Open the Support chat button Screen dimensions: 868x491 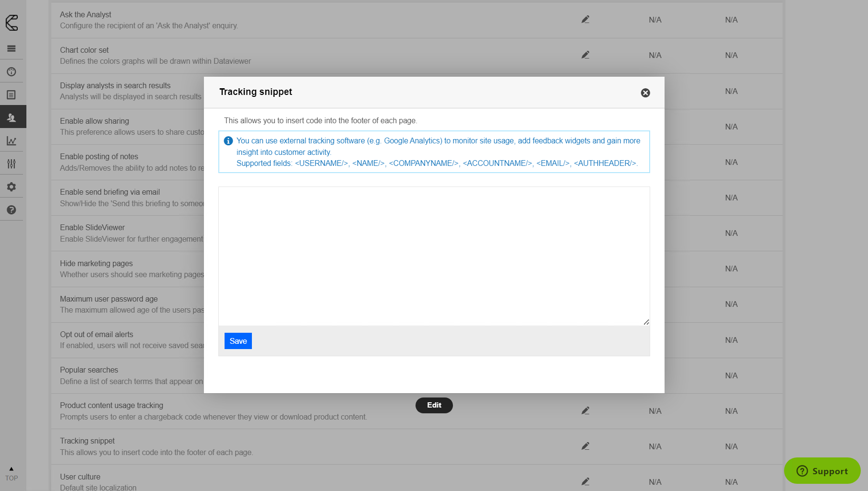click(x=822, y=471)
